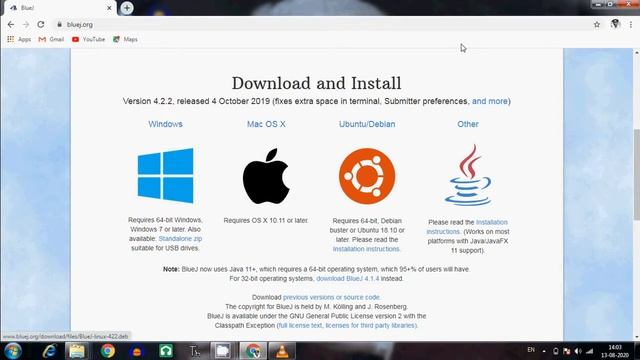Open the full license text link
This screenshot has width=640, height=360.
[x=300, y=325]
